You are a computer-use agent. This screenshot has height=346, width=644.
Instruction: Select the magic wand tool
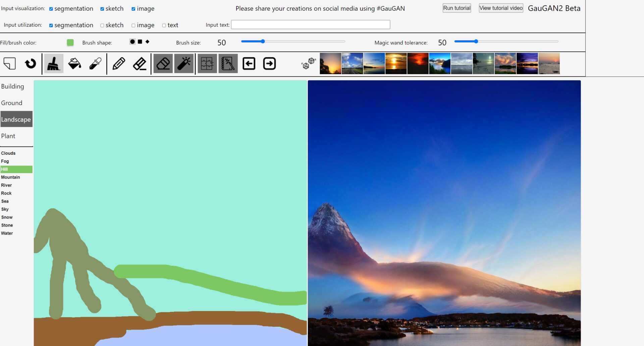click(184, 63)
